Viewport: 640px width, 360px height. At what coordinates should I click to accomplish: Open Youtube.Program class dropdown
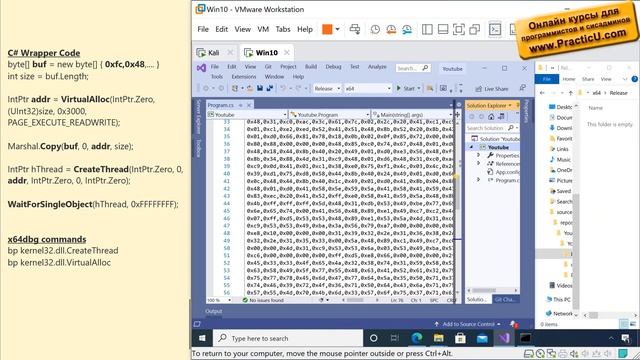pos(329,115)
